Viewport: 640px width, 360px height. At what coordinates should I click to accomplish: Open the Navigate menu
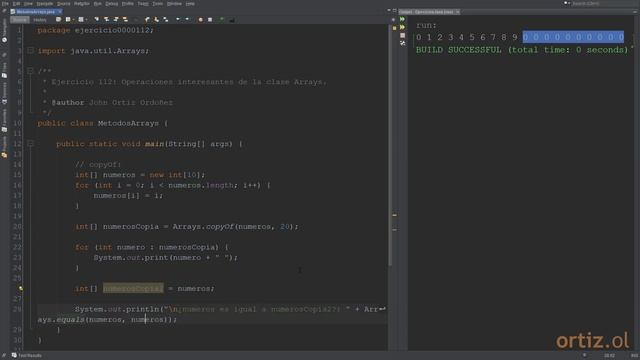coord(44,4)
